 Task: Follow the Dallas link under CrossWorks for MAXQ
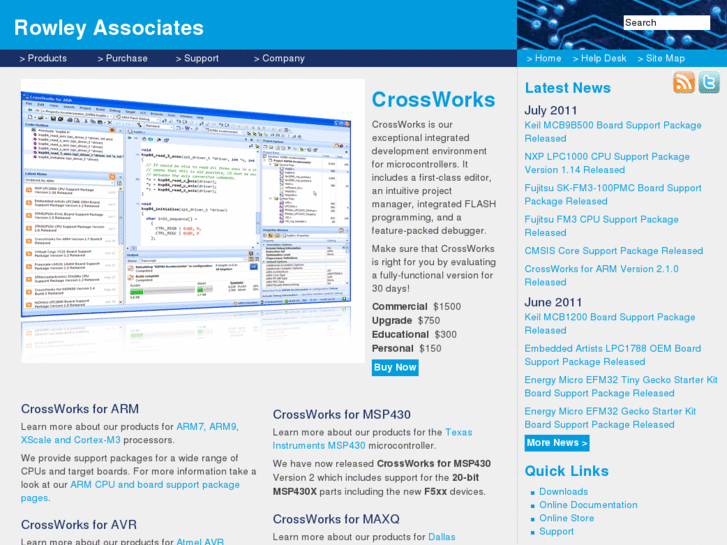pos(441,537)
